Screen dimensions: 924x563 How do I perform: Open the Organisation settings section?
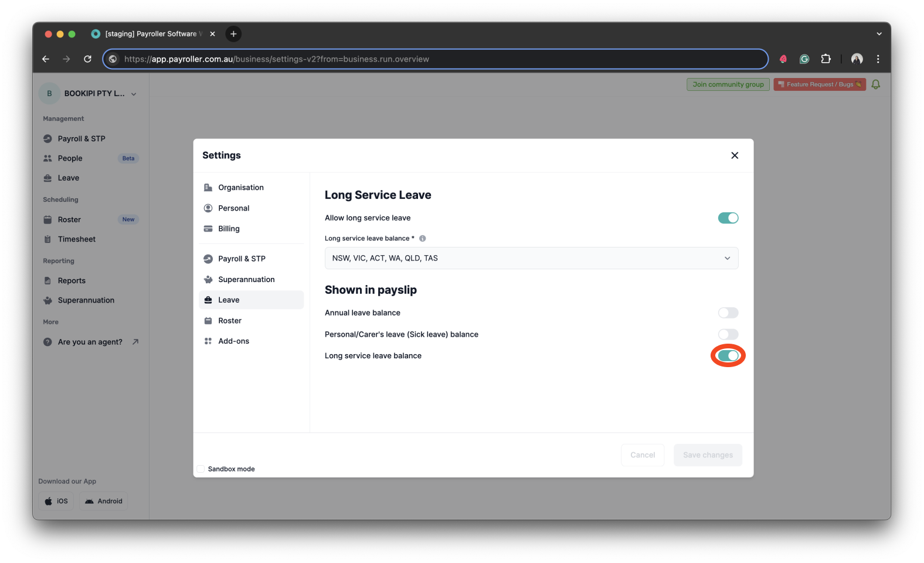[x=252, y=188]
